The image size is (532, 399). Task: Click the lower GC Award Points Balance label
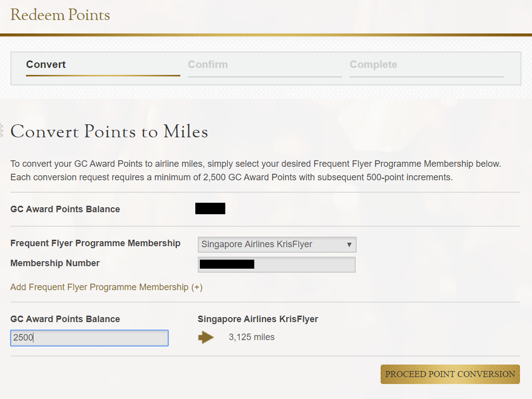click(65, 319)
